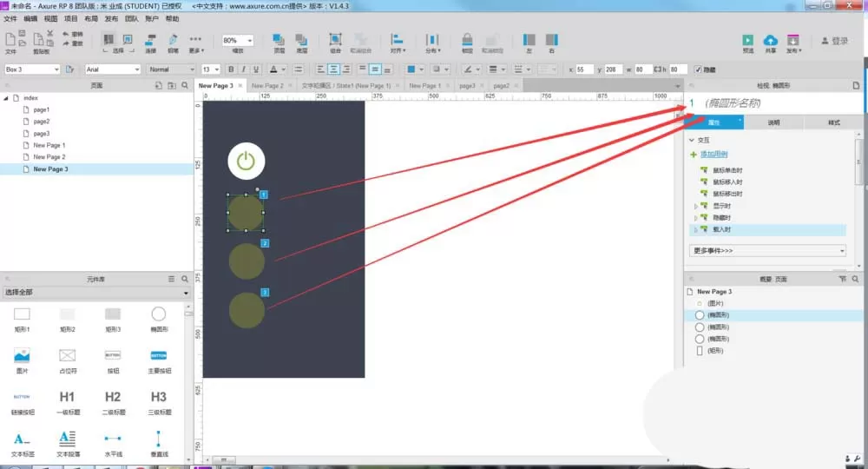Click add page icon in pages panel
Screen dimensions: 868x469
point(158,85)
